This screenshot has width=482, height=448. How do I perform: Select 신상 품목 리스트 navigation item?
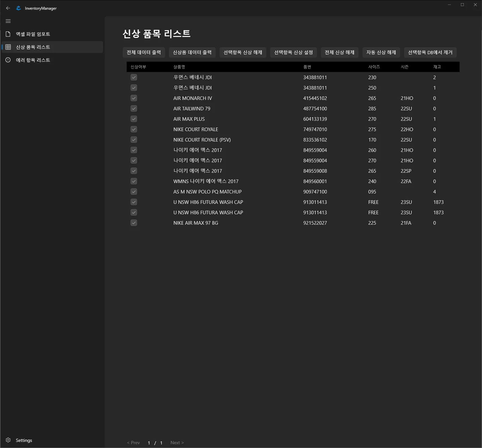(x=52, y=47)
